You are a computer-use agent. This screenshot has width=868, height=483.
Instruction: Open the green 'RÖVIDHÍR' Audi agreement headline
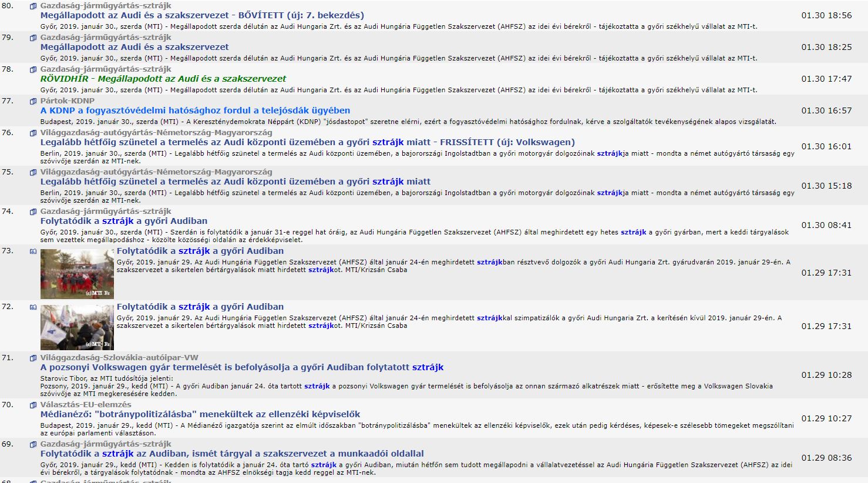click(163, 79)
